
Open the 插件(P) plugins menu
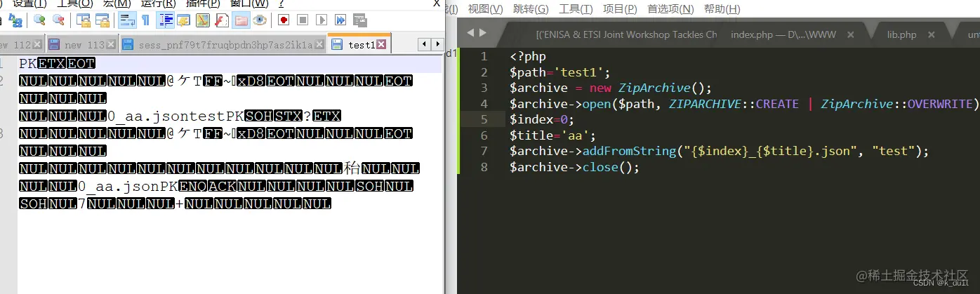click(204, 4)
